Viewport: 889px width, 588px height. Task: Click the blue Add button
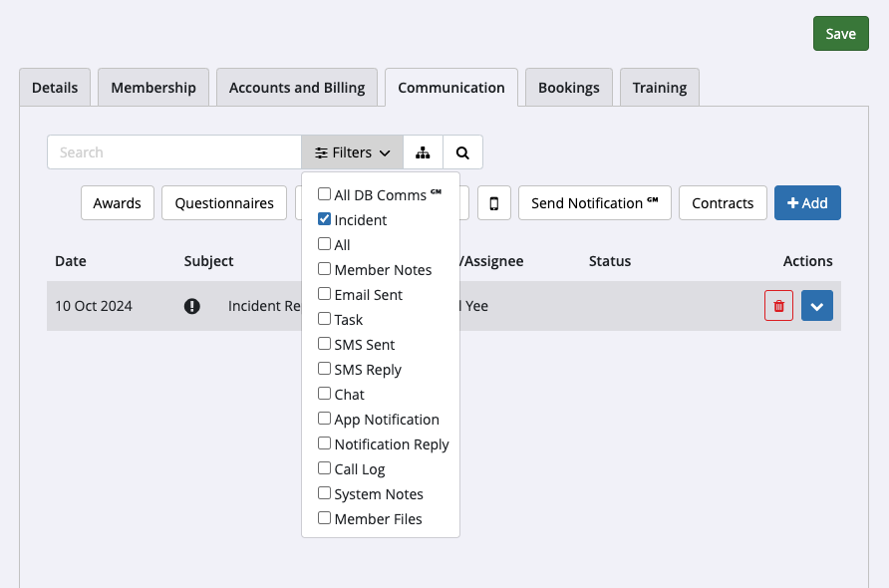[x=806, y=203]
